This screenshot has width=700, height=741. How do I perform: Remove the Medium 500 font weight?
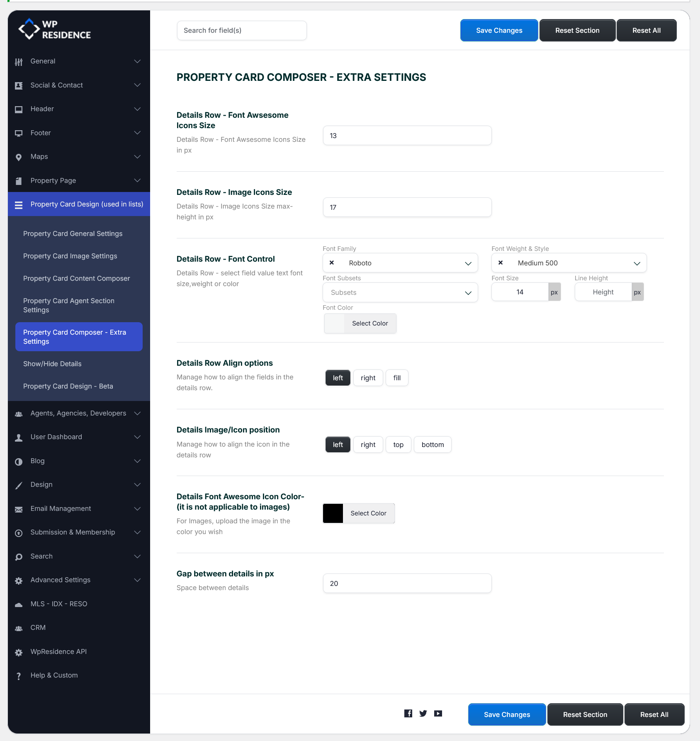click(x=501, y=263)
